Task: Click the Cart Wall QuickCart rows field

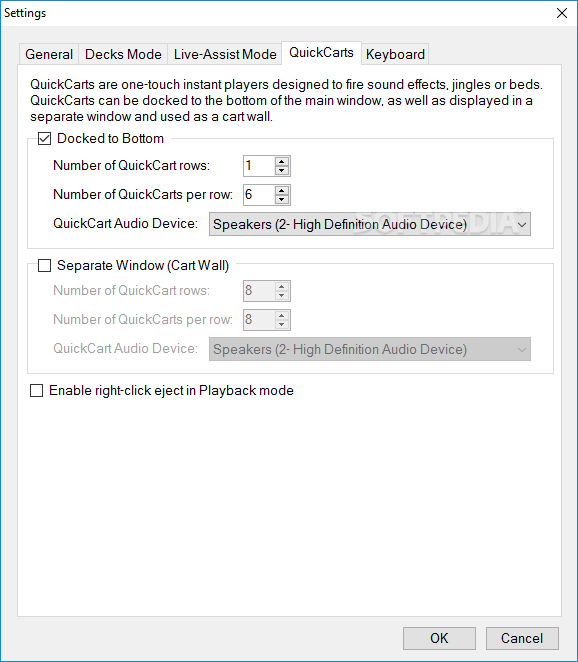Action: click(x=259, y=291)
